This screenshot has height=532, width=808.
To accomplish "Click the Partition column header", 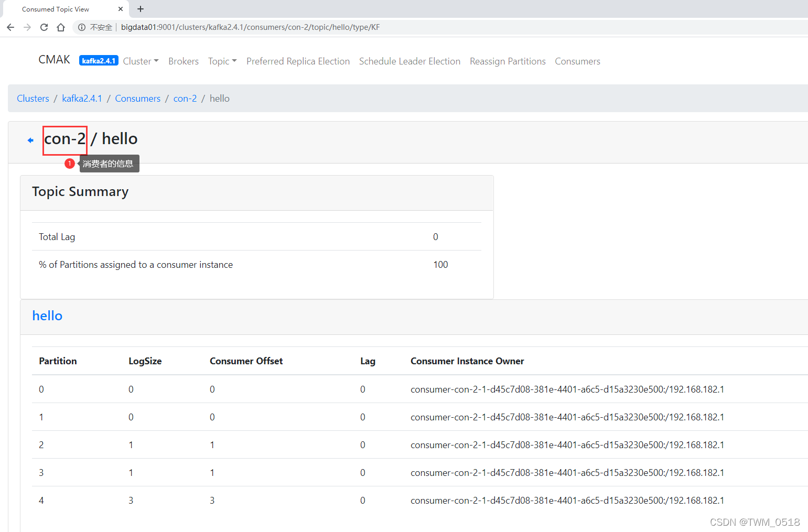I will click(58, 361).
